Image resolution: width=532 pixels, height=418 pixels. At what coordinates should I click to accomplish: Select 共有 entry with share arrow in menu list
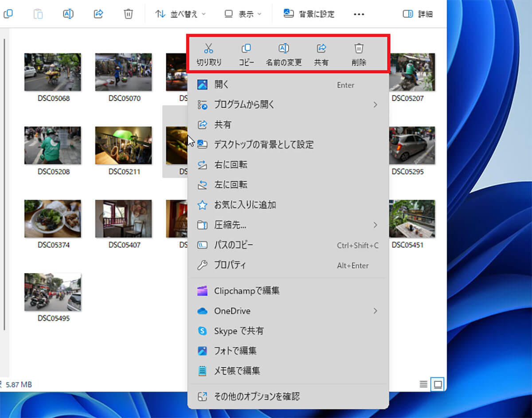288,125
